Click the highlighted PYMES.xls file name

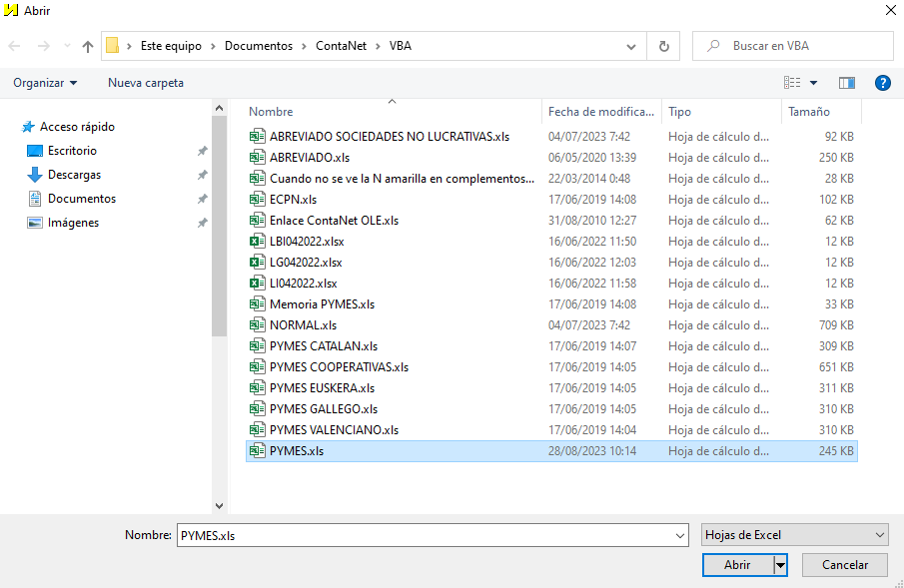[x=297, y=451]
